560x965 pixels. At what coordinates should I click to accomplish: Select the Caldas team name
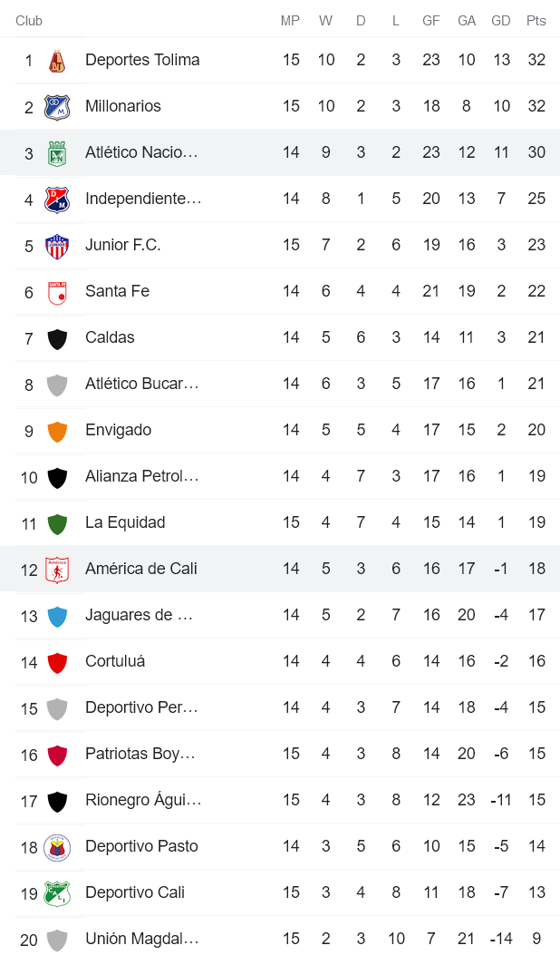[x=110, y=337]
